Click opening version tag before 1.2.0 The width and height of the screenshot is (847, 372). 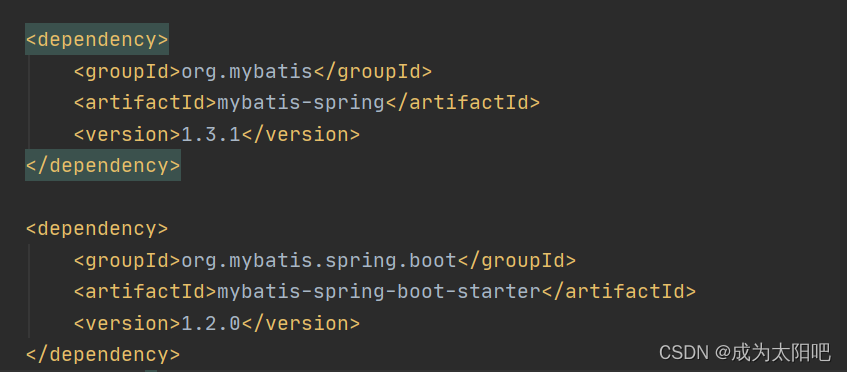click(127, 323)
